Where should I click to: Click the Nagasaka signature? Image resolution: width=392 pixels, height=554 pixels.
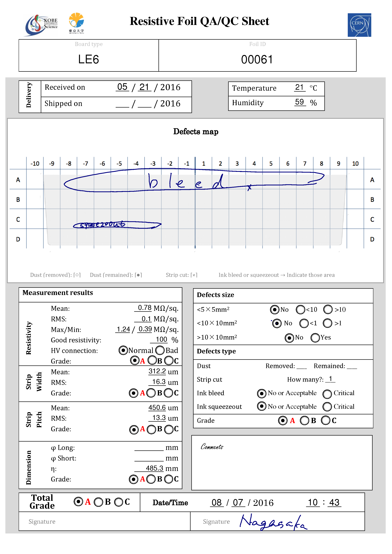pyautogui.click(x=273, y=522)
